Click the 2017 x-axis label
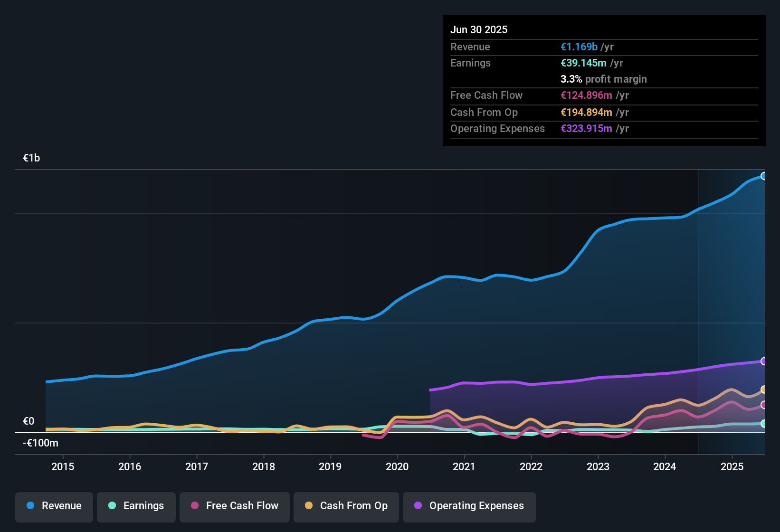Screen dimensions: 780x532 (197, 466)
